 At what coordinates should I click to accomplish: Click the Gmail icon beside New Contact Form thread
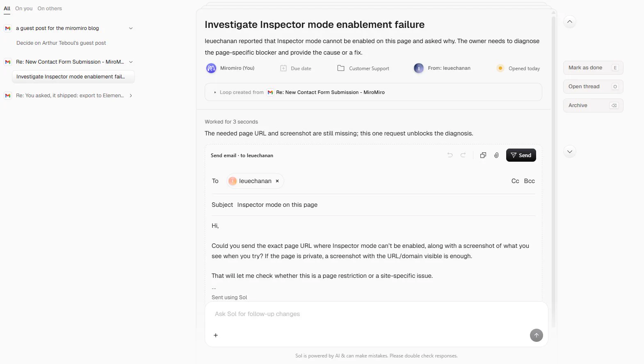8,62
